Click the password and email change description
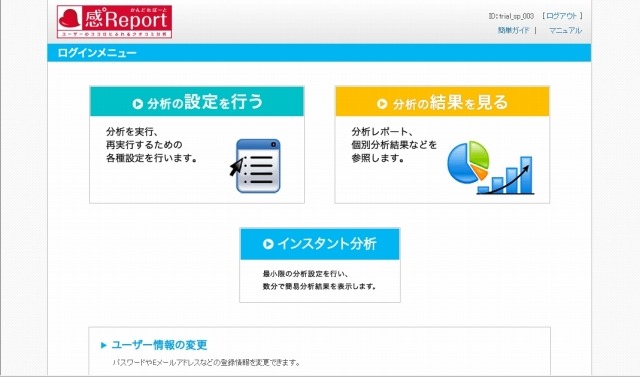 (x=206, y=362)
